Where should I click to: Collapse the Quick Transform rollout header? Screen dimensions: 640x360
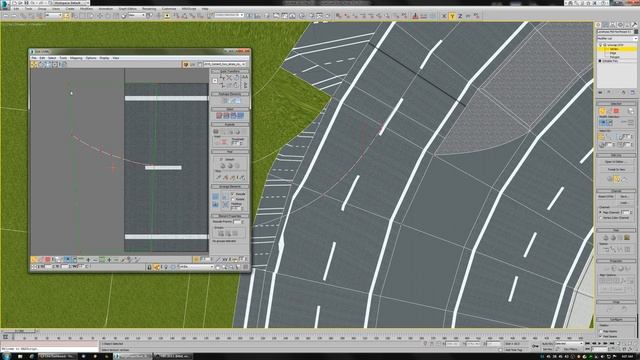[230, 71]
